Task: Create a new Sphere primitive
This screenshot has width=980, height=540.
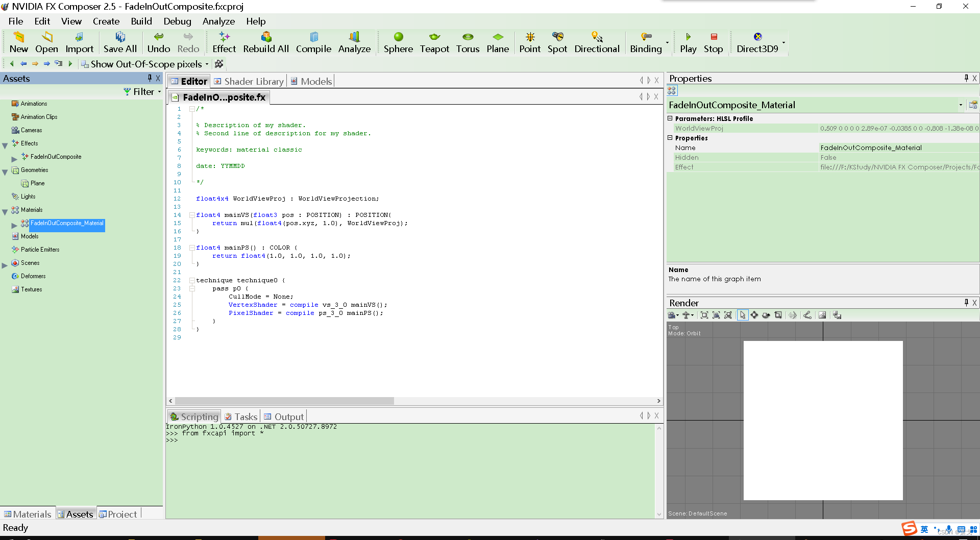Action: click(398, 42)
